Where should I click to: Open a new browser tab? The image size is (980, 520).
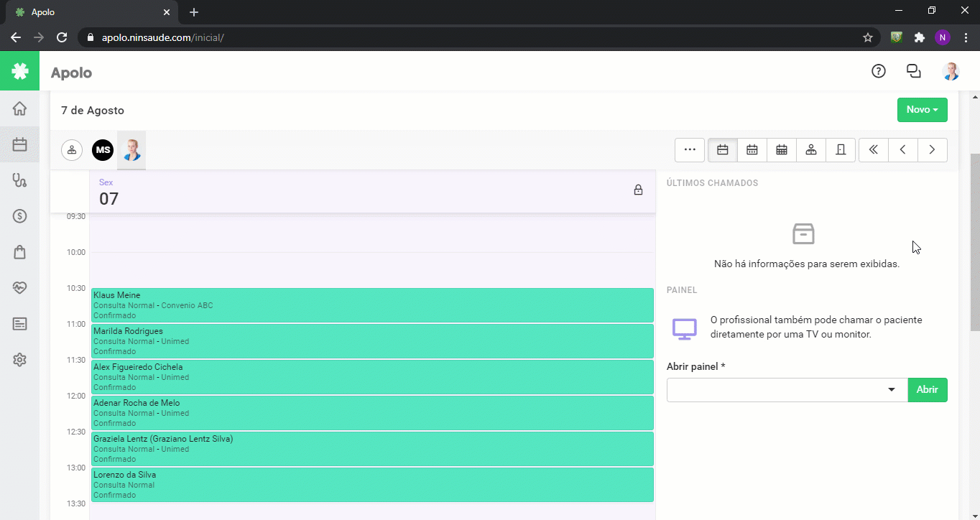click(194, 12)
